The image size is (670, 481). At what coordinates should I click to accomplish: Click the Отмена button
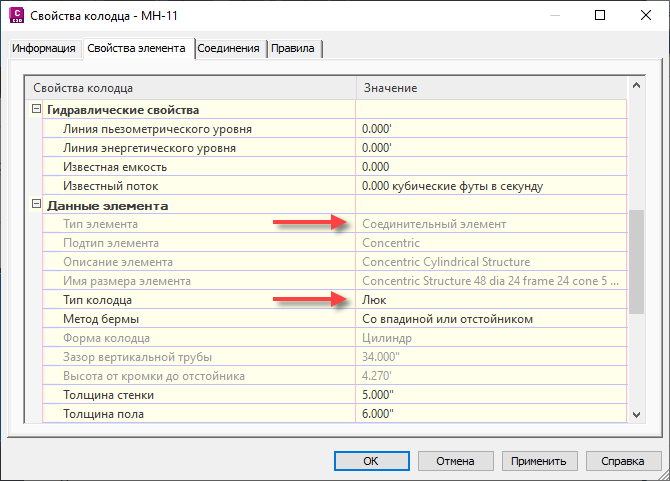(453, 462)
